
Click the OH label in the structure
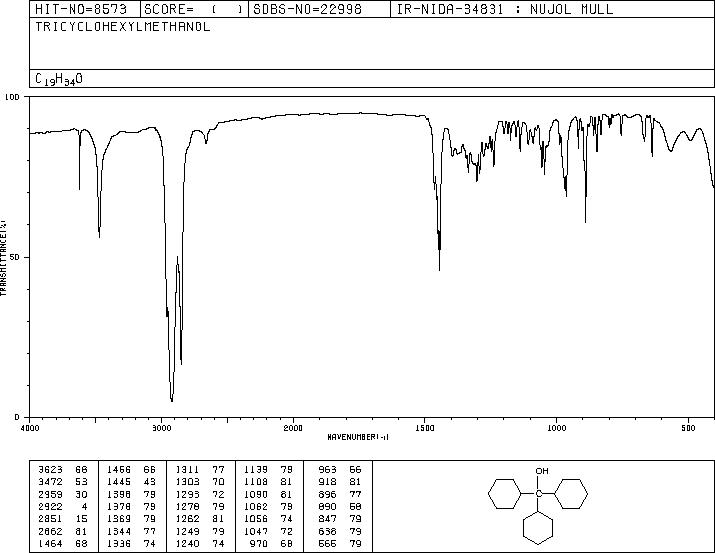[x=542, y=471]
